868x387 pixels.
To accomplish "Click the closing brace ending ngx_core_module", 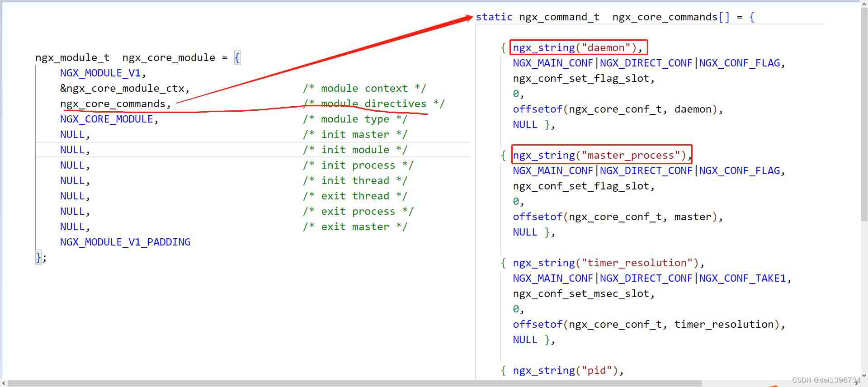I will (x=38, y=258).
